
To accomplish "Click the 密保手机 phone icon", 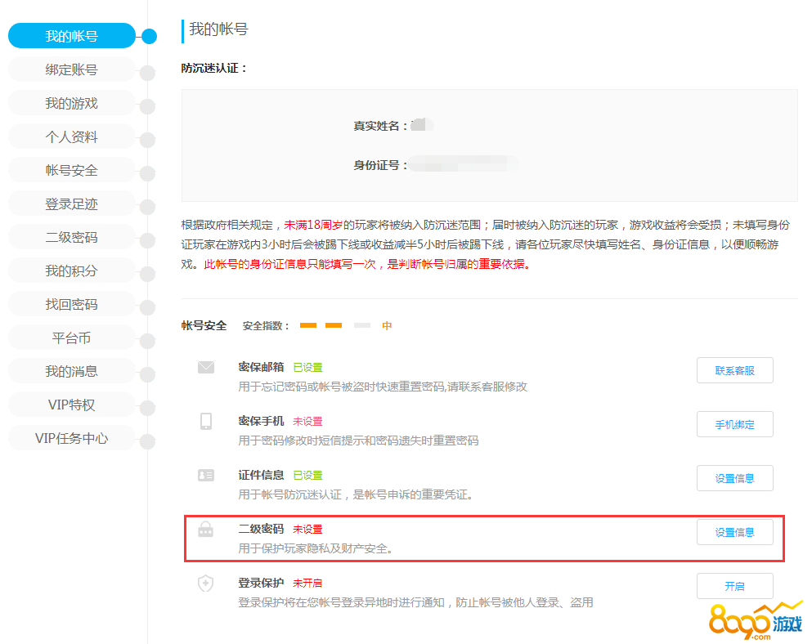I will point(205,422).
